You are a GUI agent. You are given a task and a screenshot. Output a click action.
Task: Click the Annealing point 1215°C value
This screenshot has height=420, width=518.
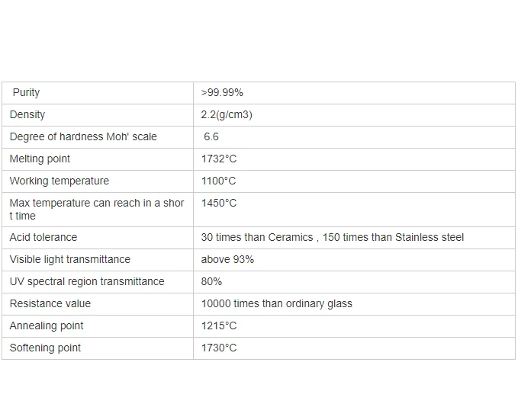click(x=219, y=326)
